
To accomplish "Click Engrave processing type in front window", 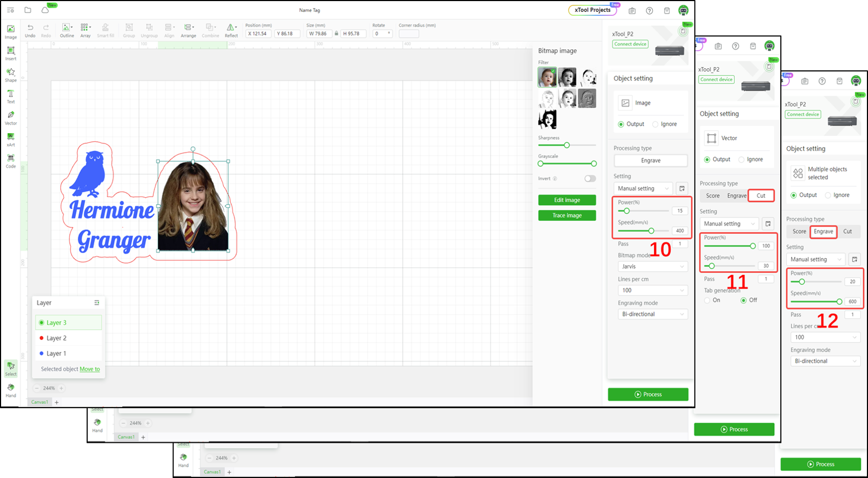I will pyautogui.click(x=651, y=161).
